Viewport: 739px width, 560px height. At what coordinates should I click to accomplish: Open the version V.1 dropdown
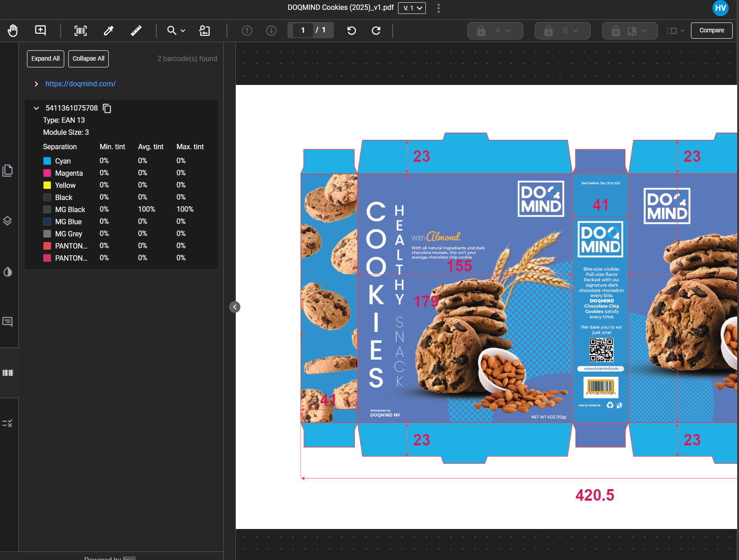(412, 8)
